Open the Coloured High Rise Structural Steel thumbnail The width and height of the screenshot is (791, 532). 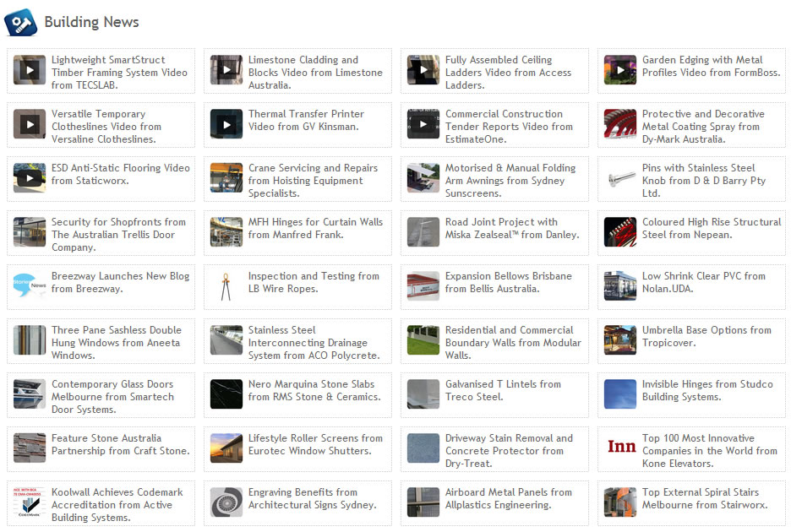(620, 232)
